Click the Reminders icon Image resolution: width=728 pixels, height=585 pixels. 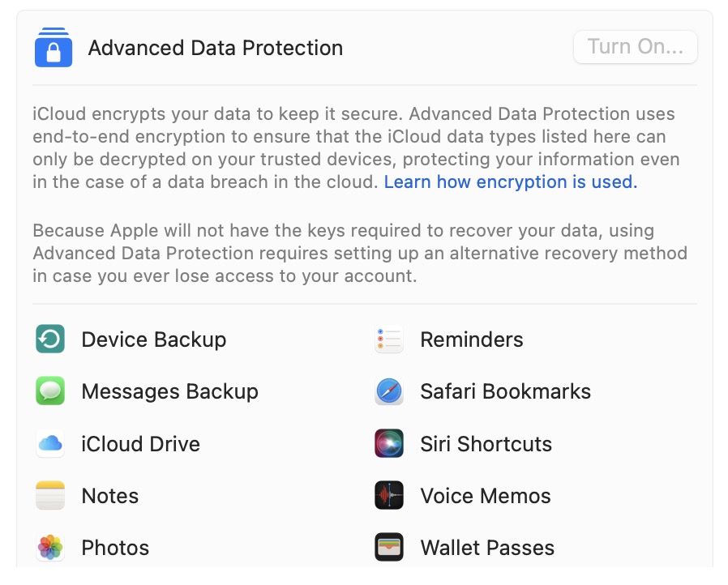[x=389, y=339]
